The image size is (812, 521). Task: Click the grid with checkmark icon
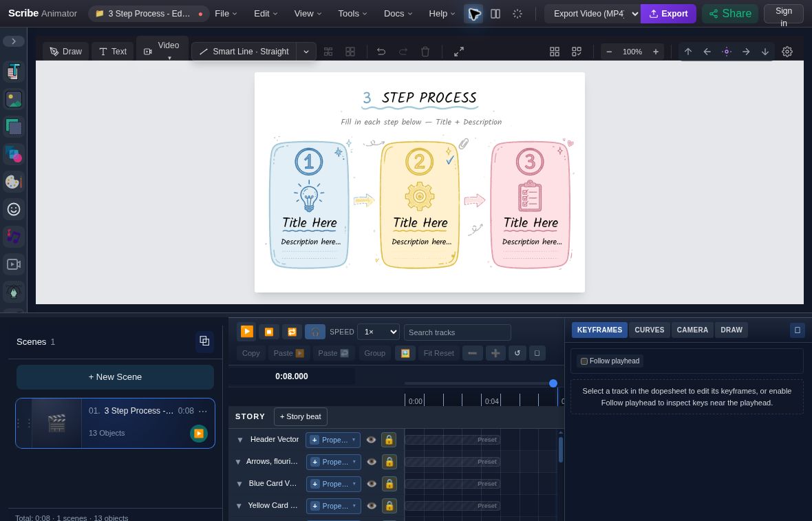tap(577, 51)
